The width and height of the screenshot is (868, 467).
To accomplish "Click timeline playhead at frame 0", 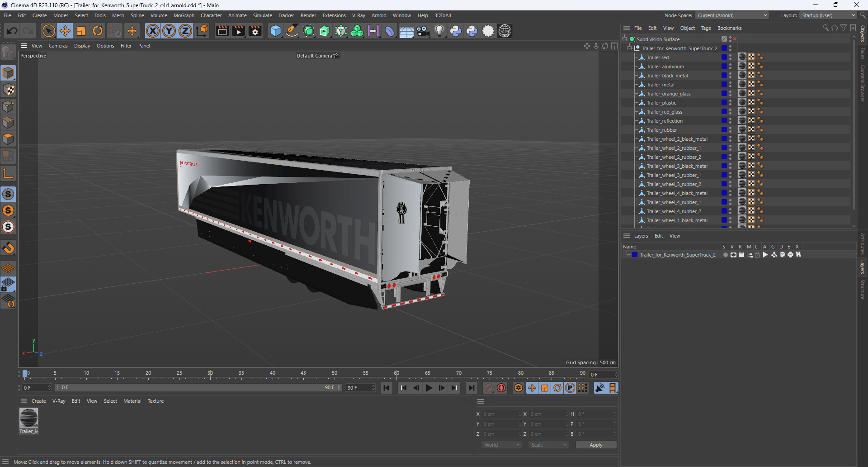I will (25, 374).
